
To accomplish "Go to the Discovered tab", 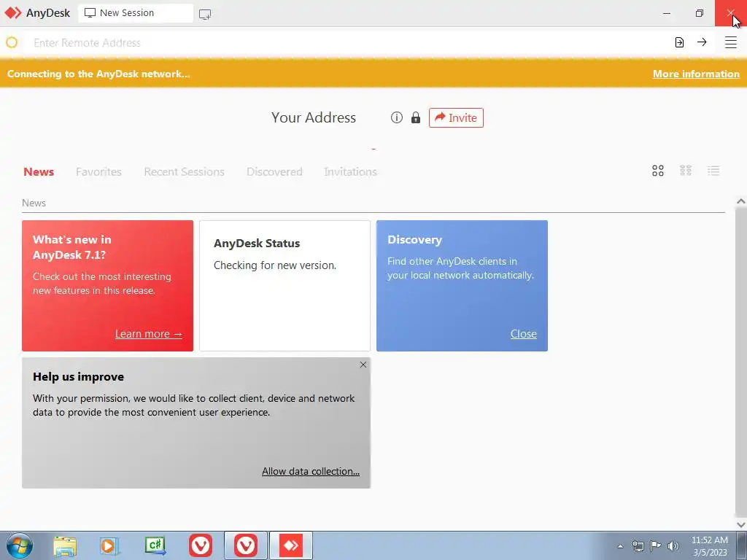I will (274, 172).
